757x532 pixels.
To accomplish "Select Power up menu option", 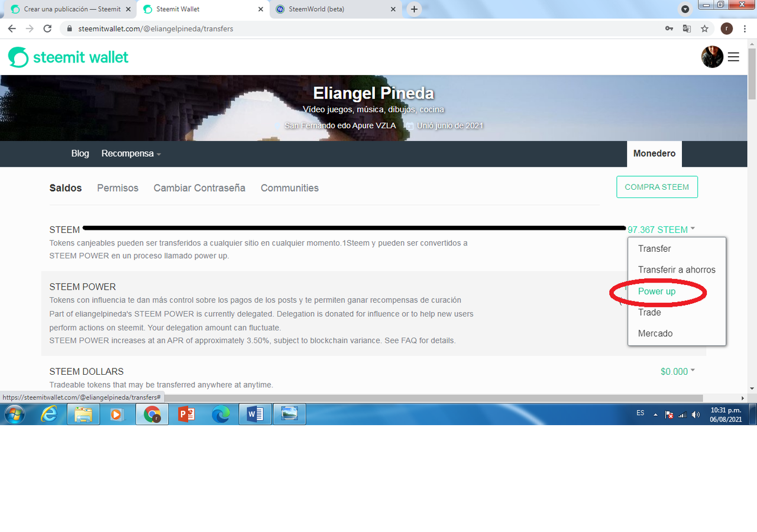I will pyautogui.click(x=657, y=291).
